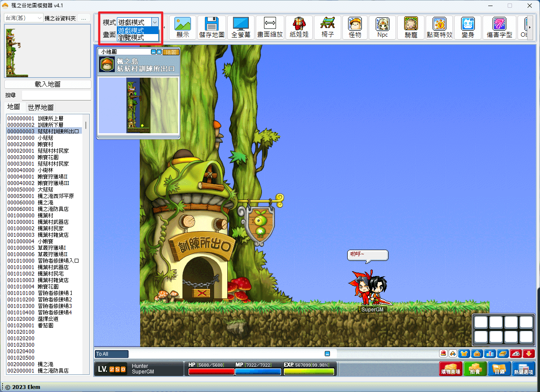Viewport: 540px width, 392px height.
Task: Open the 全螢幕 fullscreen tool
Action: 241,28
